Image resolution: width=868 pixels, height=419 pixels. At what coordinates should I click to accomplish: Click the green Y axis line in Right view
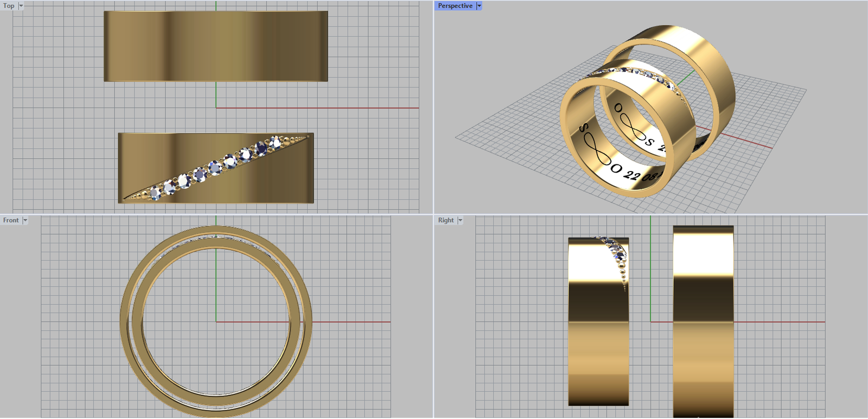pyautogui.click(x=650, y=271)
